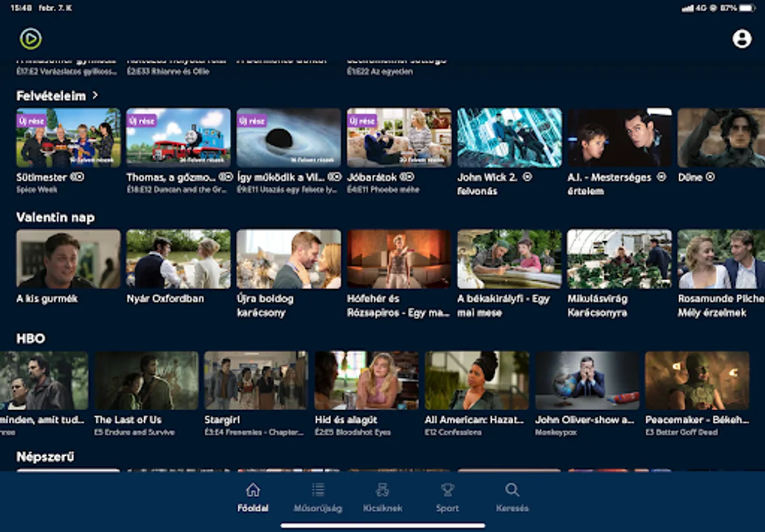Open Újra boldog karácsony thumbnail
Screen dimensions: 765x532
[289, 259]
